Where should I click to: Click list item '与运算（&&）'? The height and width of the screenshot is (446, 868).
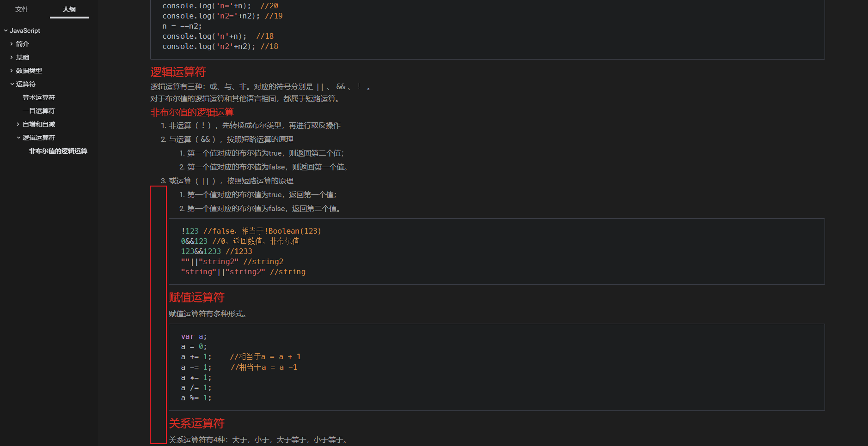click(x=231, y=139)
